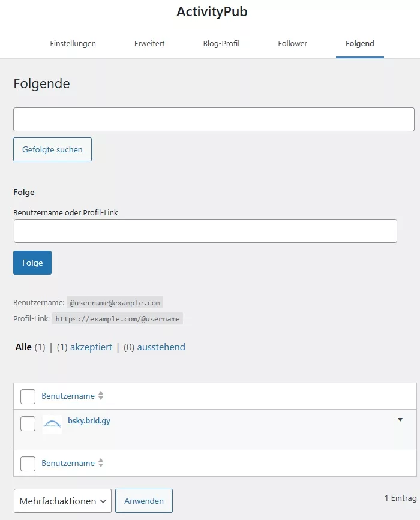This screenshot has width=420, height=520.
Task: Open the bsky.brid.gy profile link
Action: 89,420
